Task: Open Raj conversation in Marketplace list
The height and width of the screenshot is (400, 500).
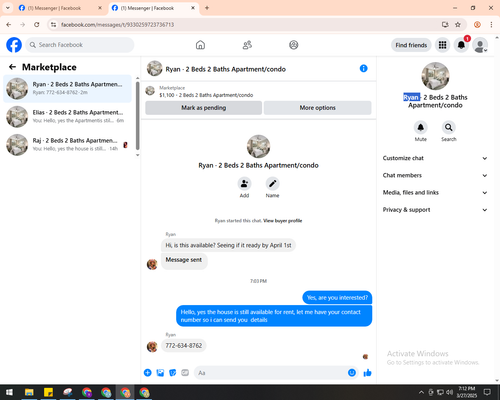Action: 68,145
